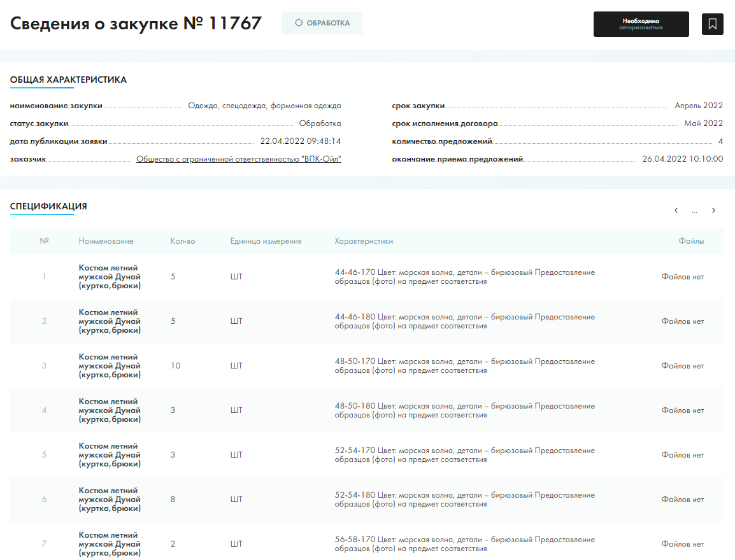Screen dimensions: 735x560
Task: Click the СПЕЦИФИКАЦИЯ section heading
Action: coord(48,206)
